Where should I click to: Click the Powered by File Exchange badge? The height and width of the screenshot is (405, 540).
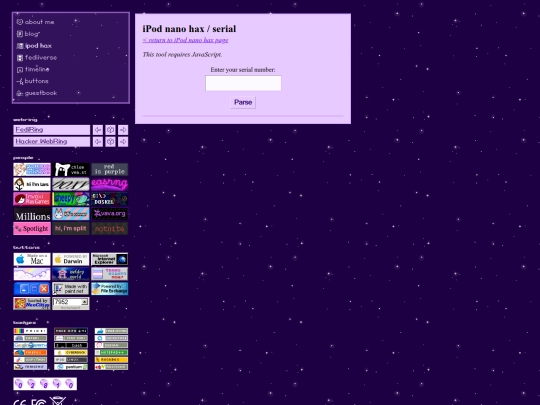110,289
